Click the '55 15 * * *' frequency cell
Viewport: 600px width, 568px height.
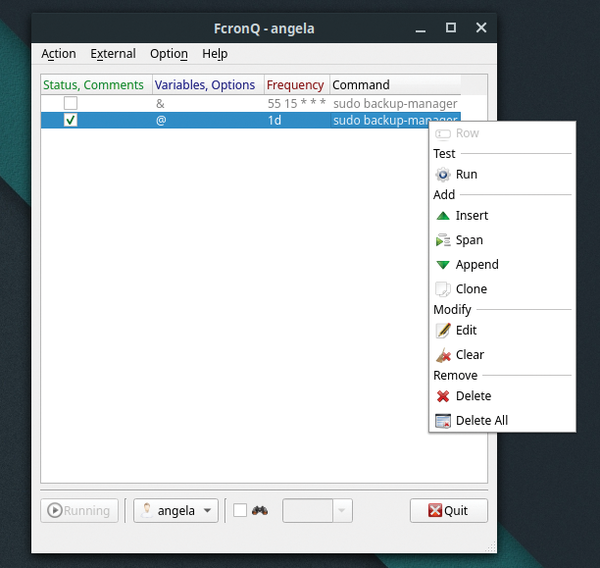297,103
